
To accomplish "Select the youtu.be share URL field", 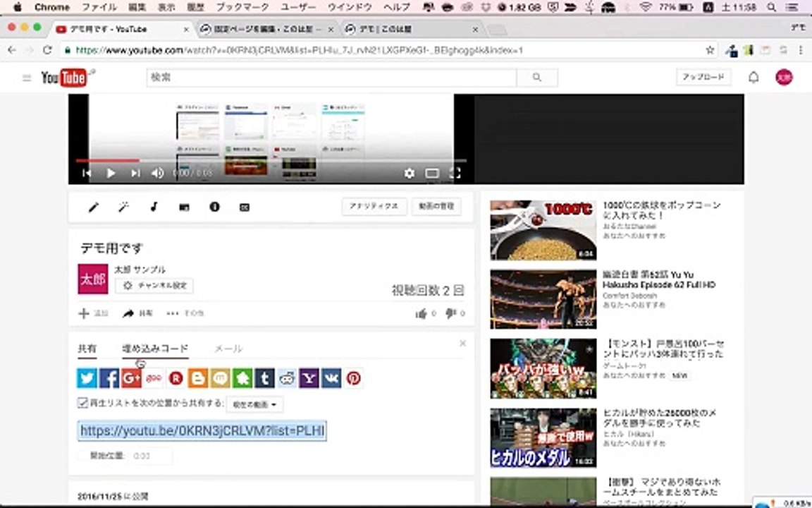I will [202, 431].
